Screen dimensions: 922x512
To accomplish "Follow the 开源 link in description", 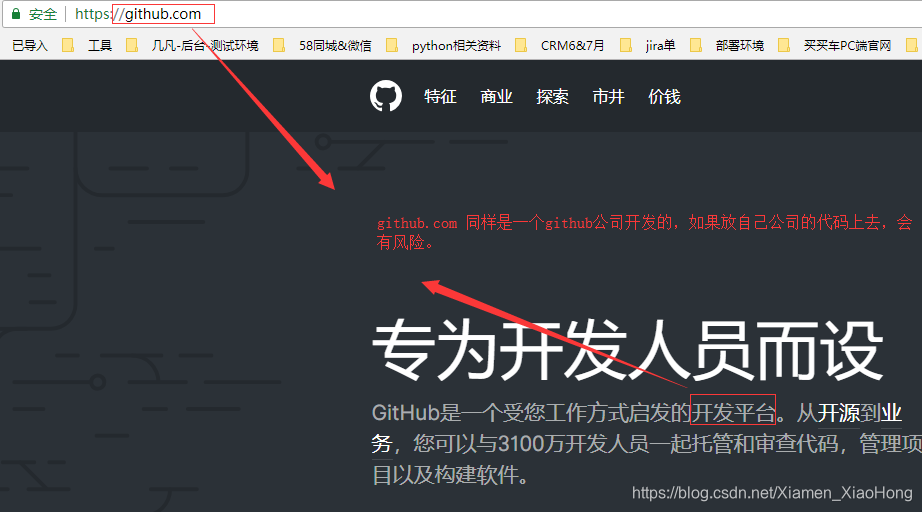I will tap(839, 413).
